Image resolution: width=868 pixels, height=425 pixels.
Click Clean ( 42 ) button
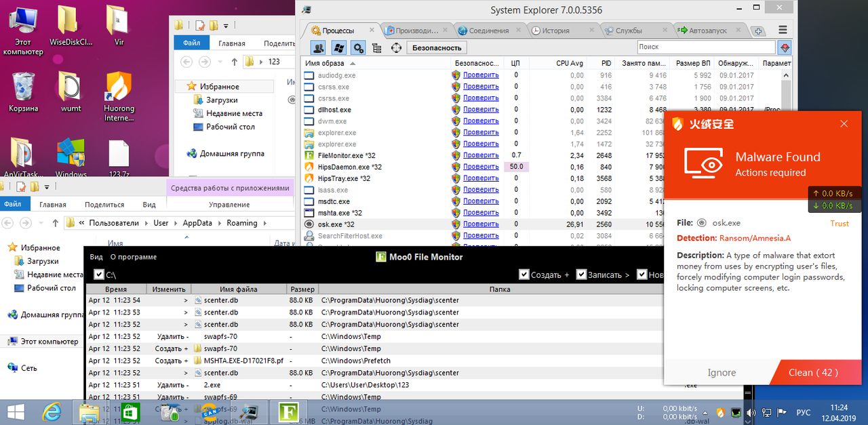click(x=813, y=372)
